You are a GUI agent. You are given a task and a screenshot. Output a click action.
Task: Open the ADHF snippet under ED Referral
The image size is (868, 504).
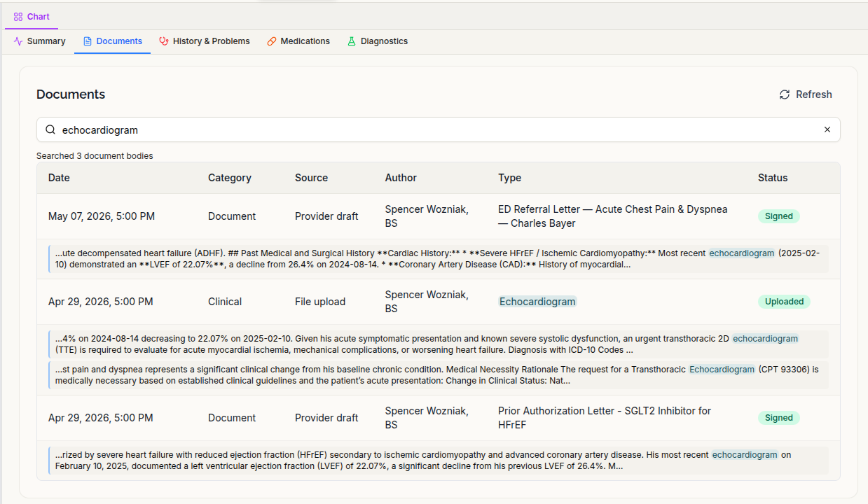[439, 259]
